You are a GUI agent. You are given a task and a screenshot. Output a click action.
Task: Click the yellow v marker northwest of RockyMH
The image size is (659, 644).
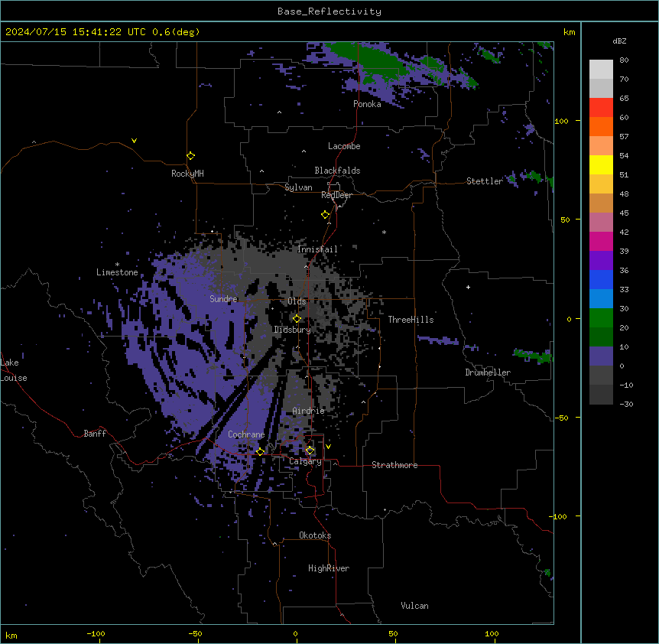[x=134, y=141]
